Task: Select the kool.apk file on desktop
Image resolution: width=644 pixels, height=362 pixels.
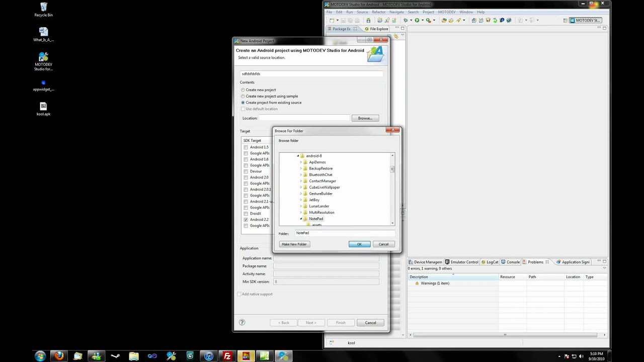Action: (x=43, y=109)
